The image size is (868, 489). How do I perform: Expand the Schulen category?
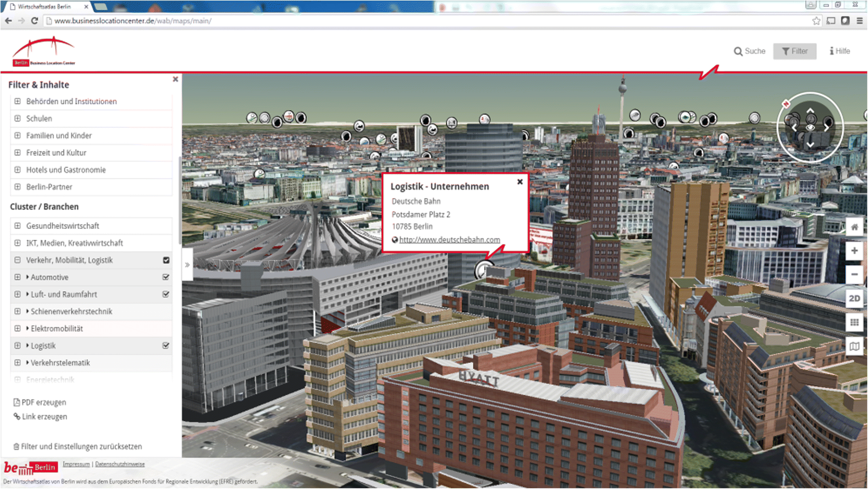pyautogui.click(x=17, y=119)
